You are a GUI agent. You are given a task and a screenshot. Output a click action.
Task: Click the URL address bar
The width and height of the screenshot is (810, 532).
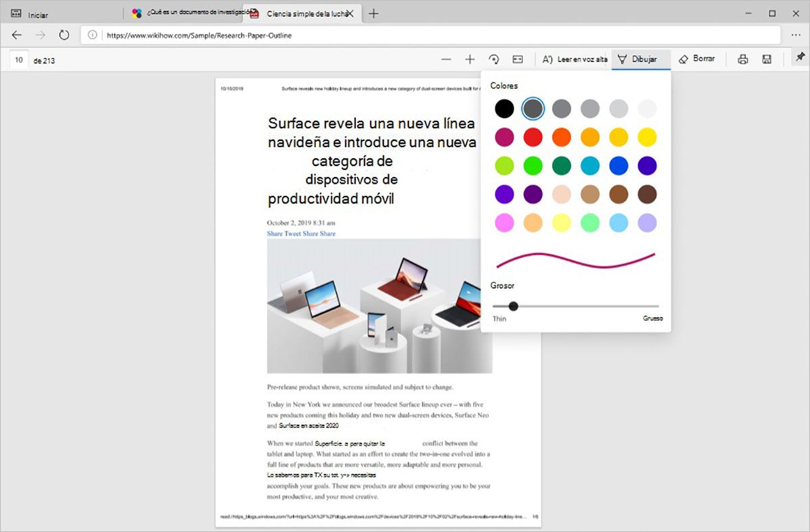point(431,35)
